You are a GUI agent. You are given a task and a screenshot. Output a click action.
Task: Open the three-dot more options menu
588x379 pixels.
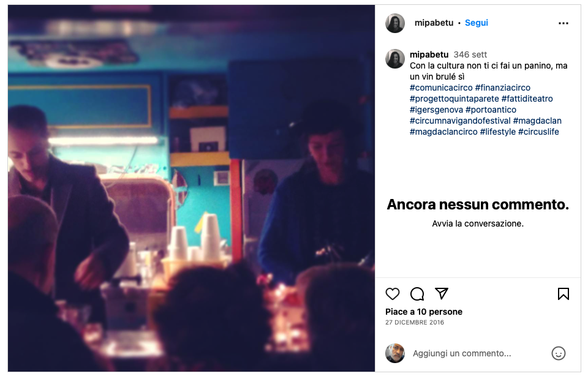tap(563, 23)
